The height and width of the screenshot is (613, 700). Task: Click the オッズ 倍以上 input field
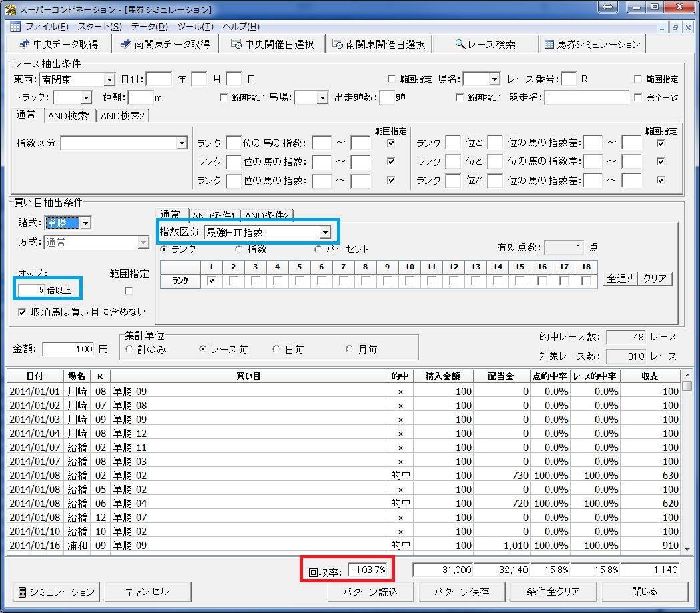pyautogui.click(x=31, y=290)
